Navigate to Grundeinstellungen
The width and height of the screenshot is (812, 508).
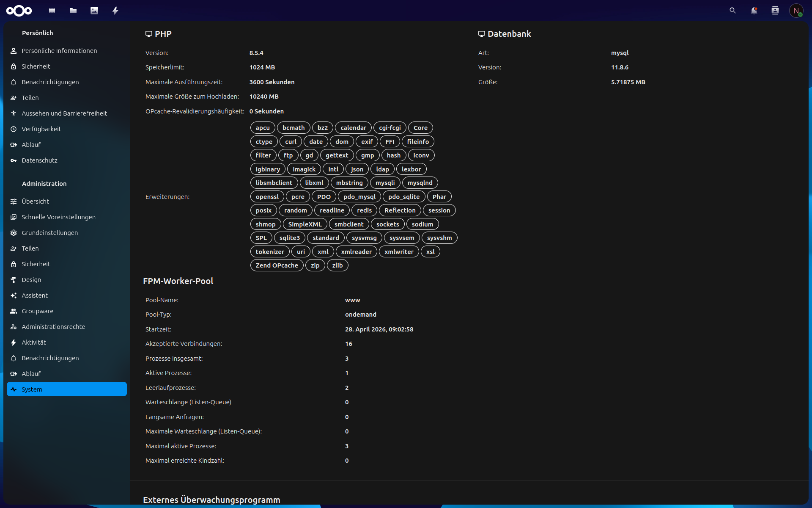[x=50, y=233]
